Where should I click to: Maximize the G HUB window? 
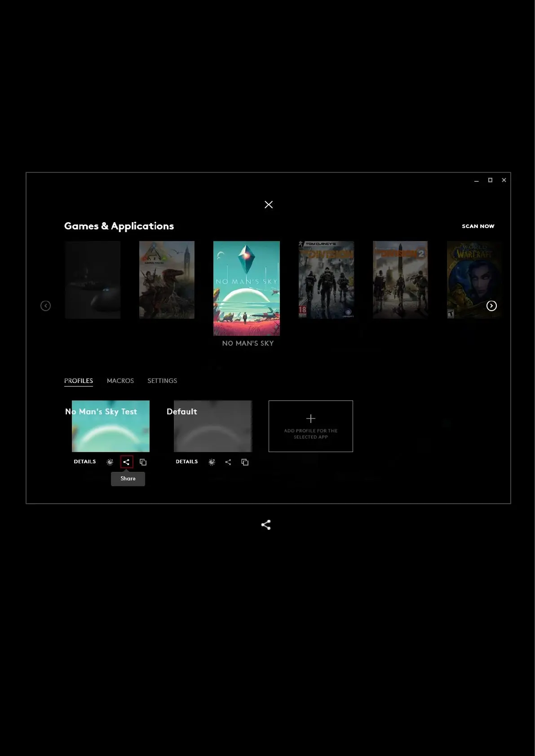point(491,180)
